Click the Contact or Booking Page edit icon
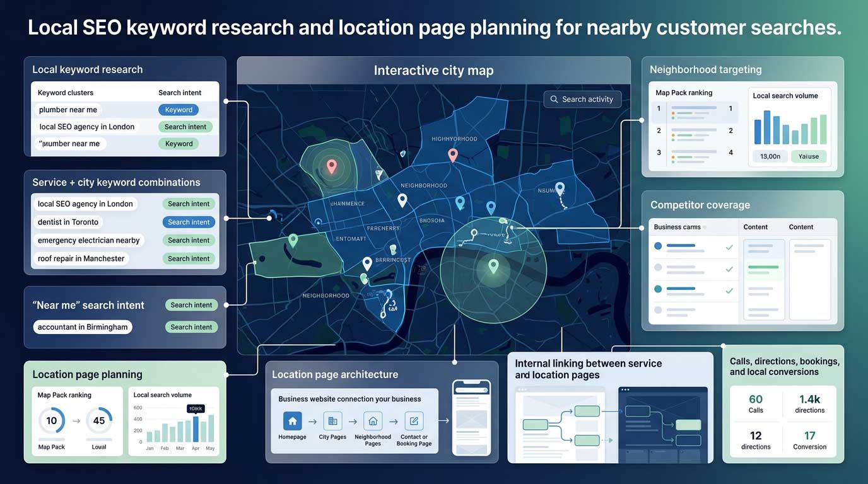This screenshot has height=484, width=868. pyautogui.click(x=414, y=421)
